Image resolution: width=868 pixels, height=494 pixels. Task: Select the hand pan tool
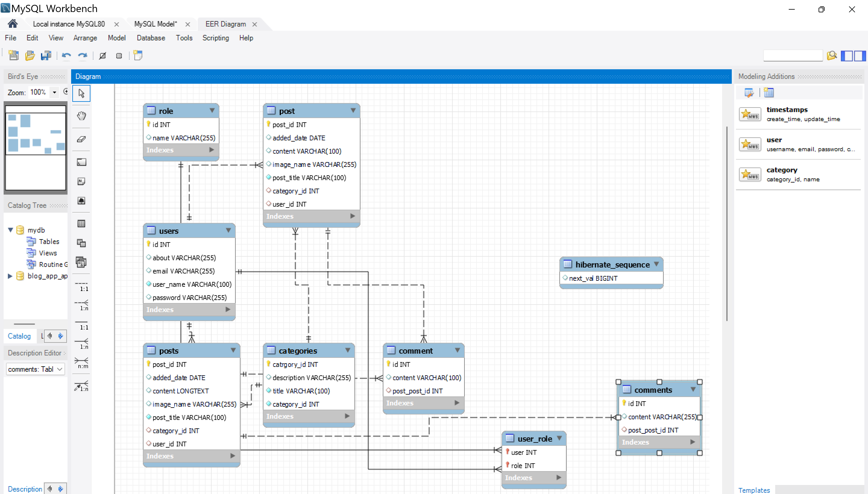[81, 116]
